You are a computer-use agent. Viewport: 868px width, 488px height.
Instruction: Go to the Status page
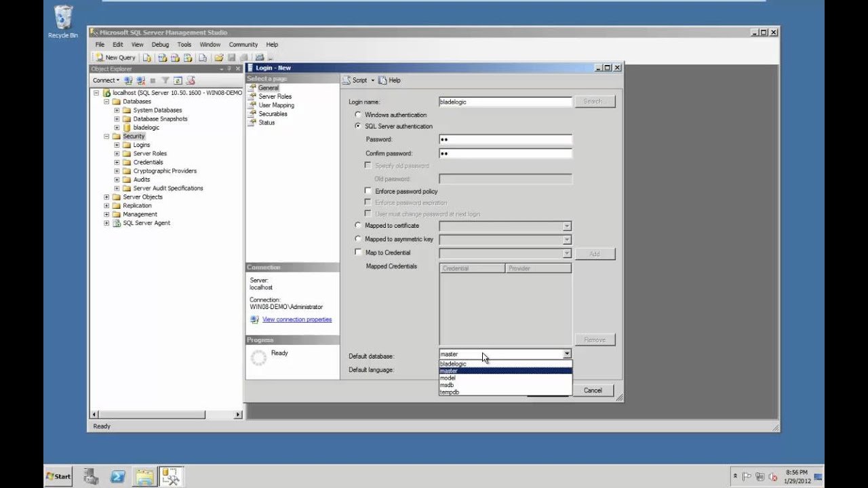click(x=267, y=123)
